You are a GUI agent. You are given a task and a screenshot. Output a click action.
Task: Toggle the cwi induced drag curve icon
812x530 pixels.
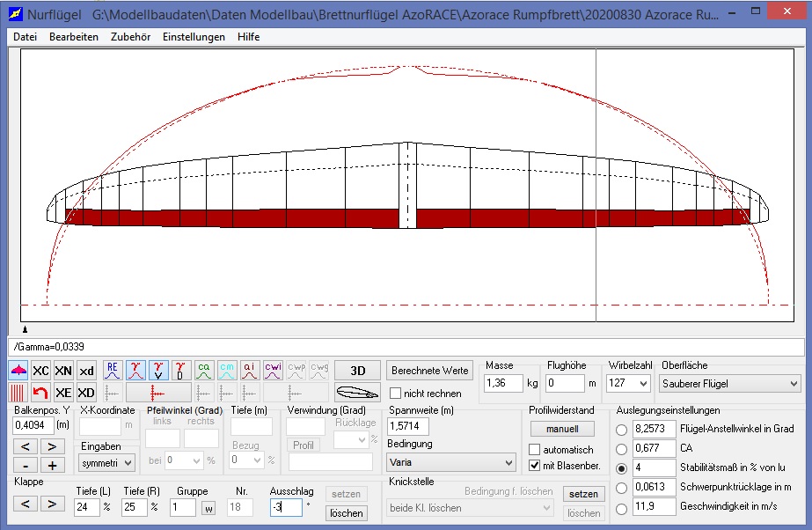pos(273,371)
